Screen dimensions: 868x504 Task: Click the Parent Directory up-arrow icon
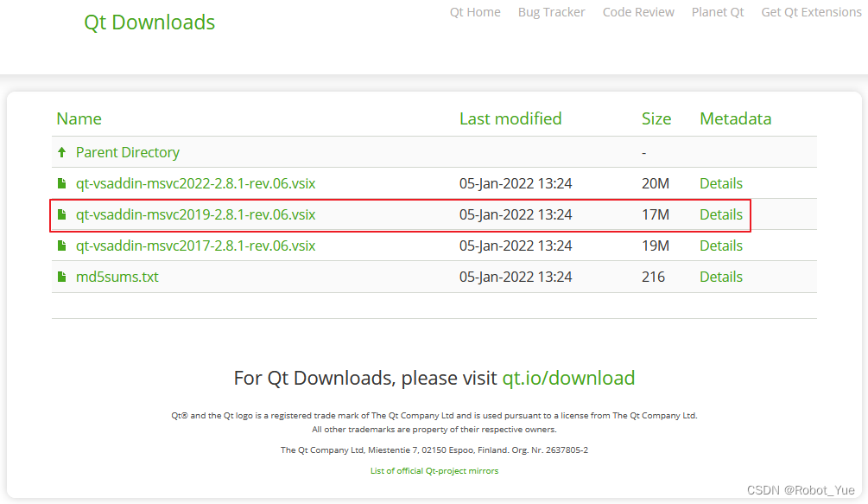coord(62,152)
